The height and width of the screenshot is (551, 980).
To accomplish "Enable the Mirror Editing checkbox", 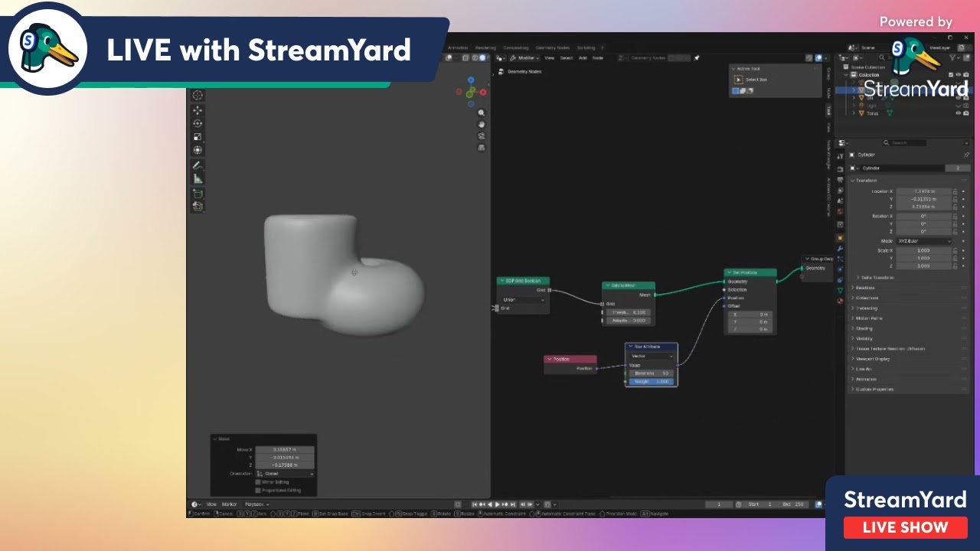I will tap(258, 482).
